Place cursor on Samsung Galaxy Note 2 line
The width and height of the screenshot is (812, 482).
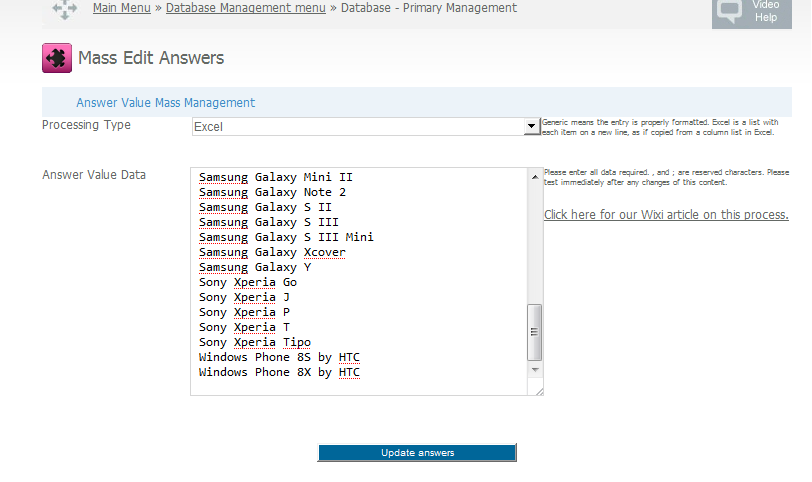tap(272, 192)
